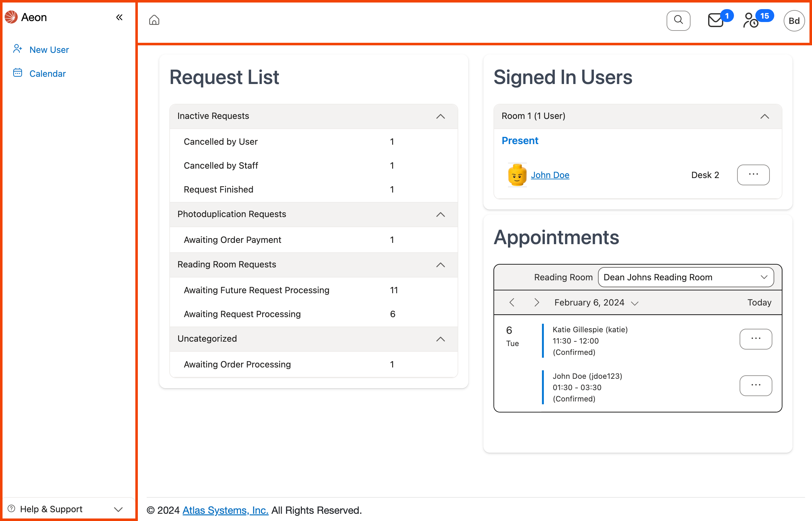Expand the Help & Support menu
Image resolution: width=812 pixels, height=521 pixels.
pos(117,508)
